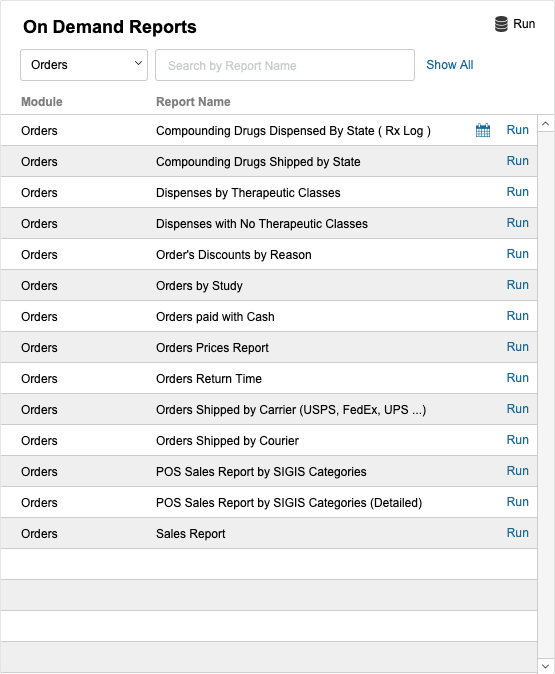Viewport: 555px width, 674px height.
Task: Click the scrollbar down arrow
Action: (x=546, y=666)
